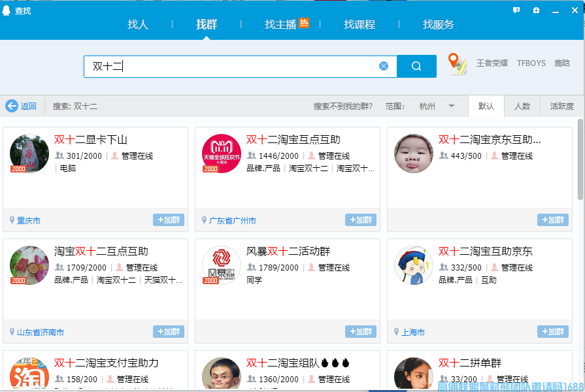Open cartoon avatar of 双十二淘宝互助京东 group
This screenshot has width=585, height=392.
point(414,265)
